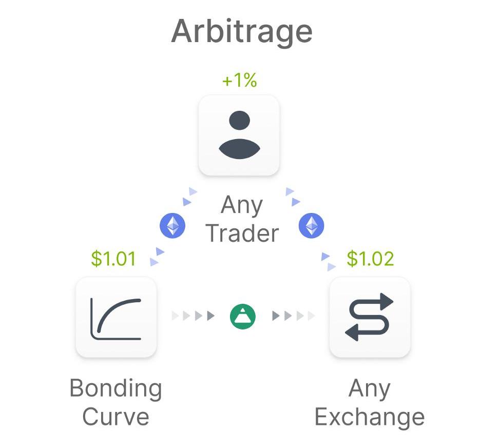The width and height of the screenshot is (479, 448).
Task: Click the Any Trader text label
Action: pos(242,219)
